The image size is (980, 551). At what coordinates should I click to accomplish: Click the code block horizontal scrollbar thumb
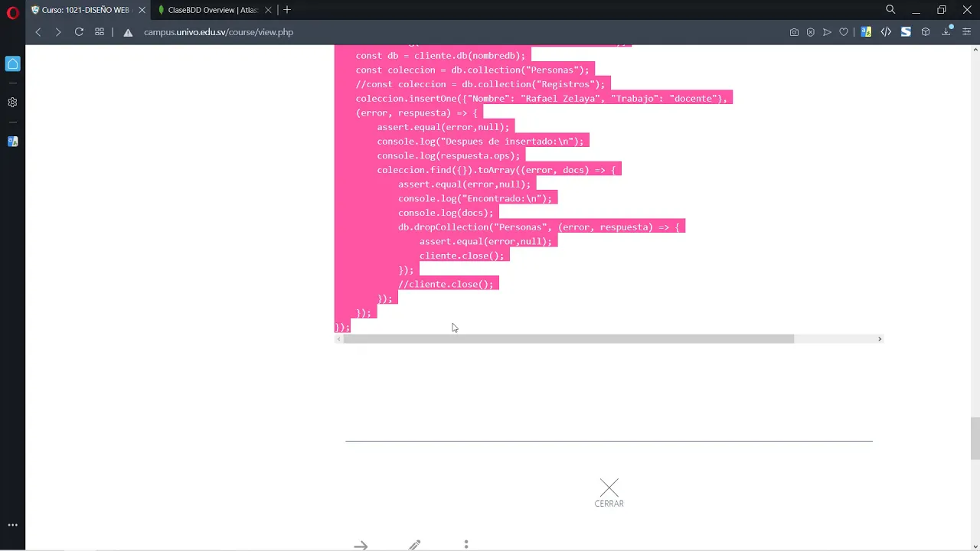coord(568,339)
